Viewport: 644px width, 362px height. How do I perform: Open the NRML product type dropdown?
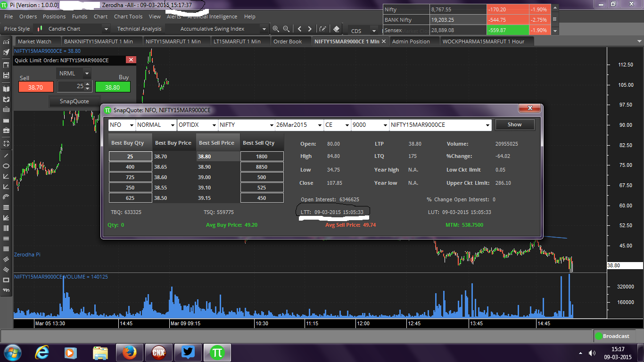(x=87, y=74)
